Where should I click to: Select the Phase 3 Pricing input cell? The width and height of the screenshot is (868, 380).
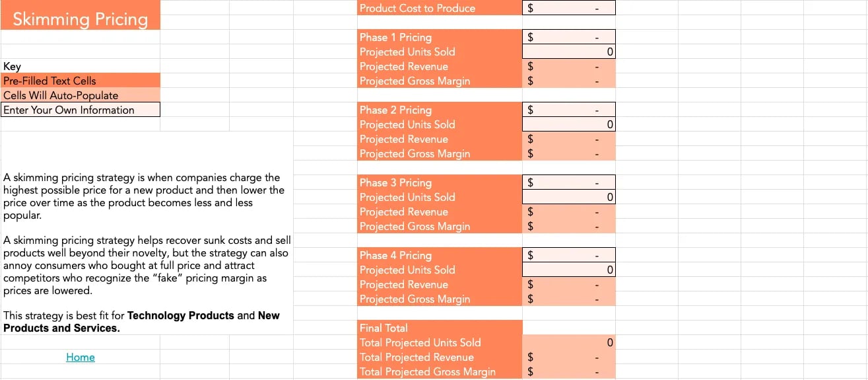coord(568,182)
